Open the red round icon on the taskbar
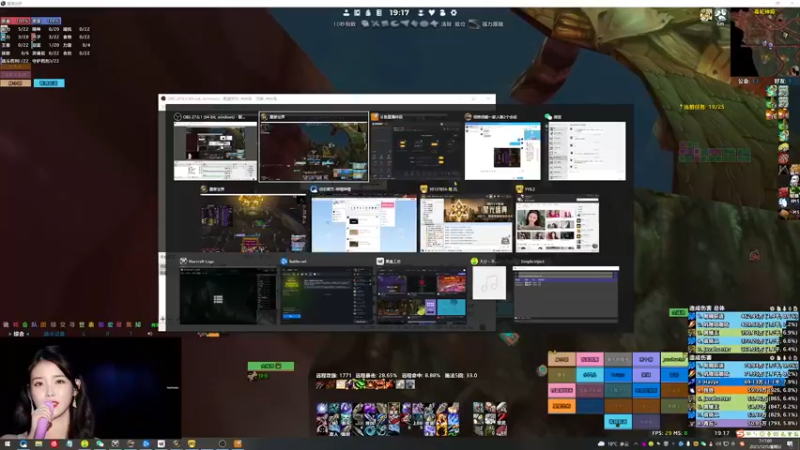 click(x=54, y=444)
